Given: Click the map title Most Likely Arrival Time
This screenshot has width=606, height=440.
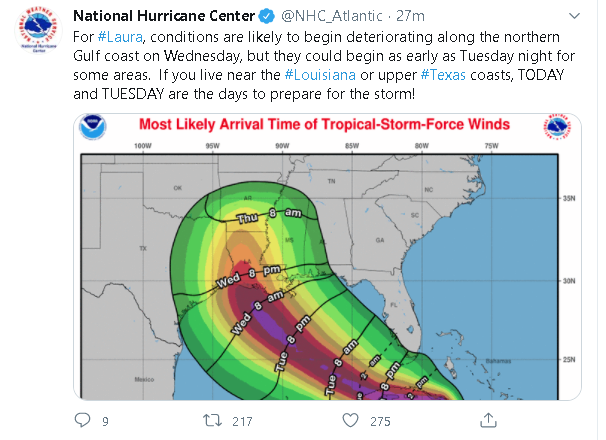Looking at the screenshot, I should point(324,124).
